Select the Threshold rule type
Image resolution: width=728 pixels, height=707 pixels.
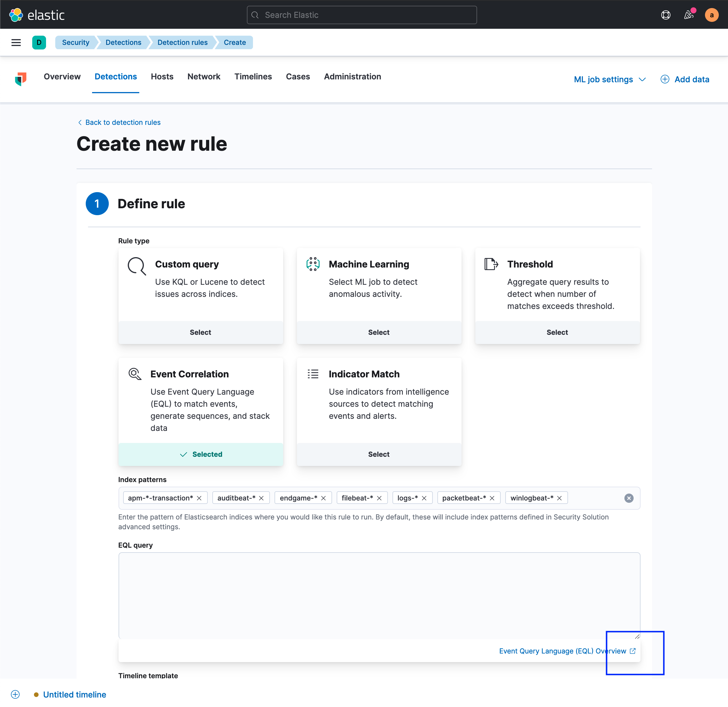click(x=557, y=332)
